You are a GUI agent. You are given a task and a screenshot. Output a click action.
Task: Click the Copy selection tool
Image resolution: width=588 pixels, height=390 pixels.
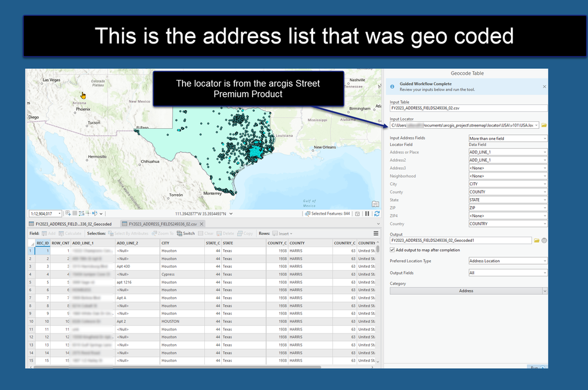click(x=245, y=234)
